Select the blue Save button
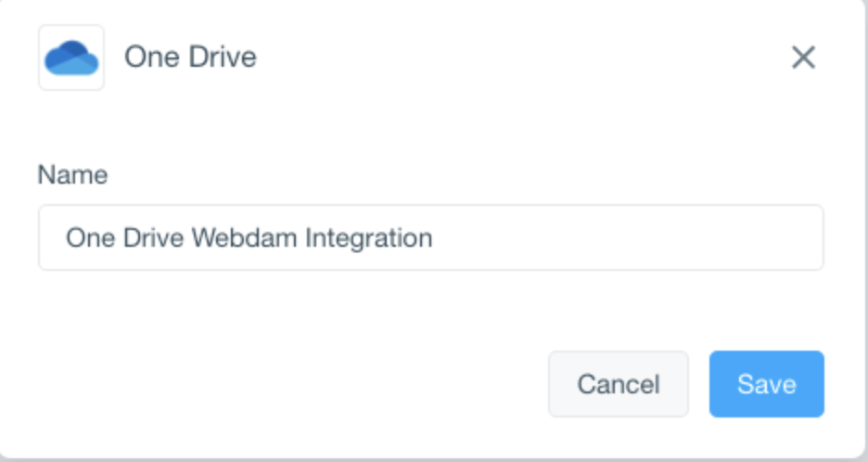The width and height of the screenshot is (868, 462). (x=767, y=384)
